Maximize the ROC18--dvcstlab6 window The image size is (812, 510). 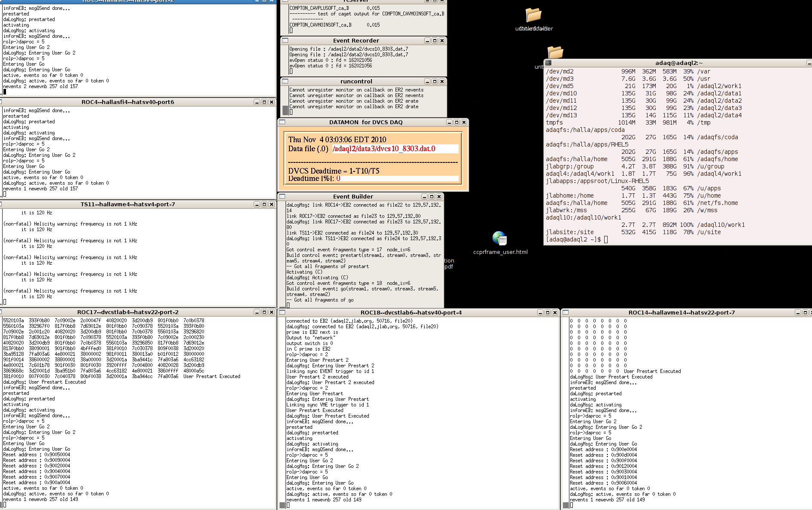547,312
